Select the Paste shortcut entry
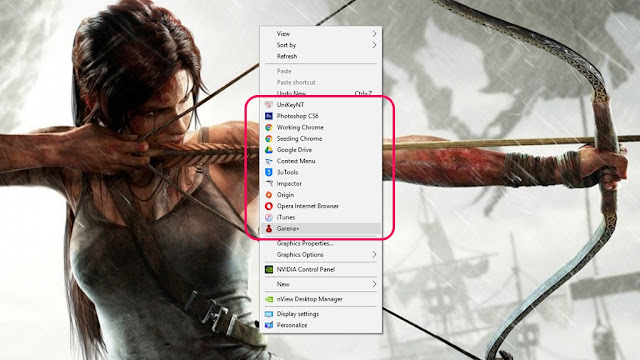640x360 pixels. click(321, 82)
